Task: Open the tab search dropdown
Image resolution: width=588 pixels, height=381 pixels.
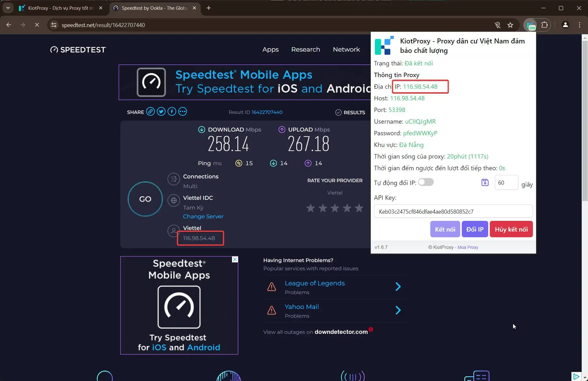Action: [8, 8]
